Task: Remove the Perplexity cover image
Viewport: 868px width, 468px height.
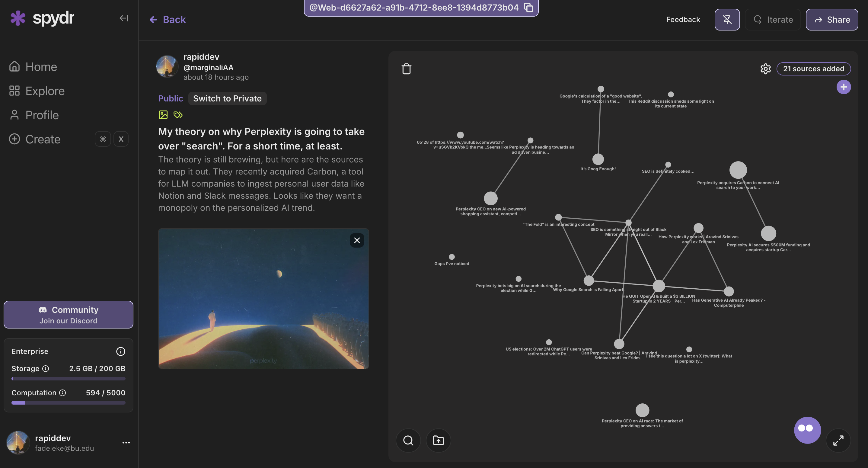Action: click(x=357, y=240)
